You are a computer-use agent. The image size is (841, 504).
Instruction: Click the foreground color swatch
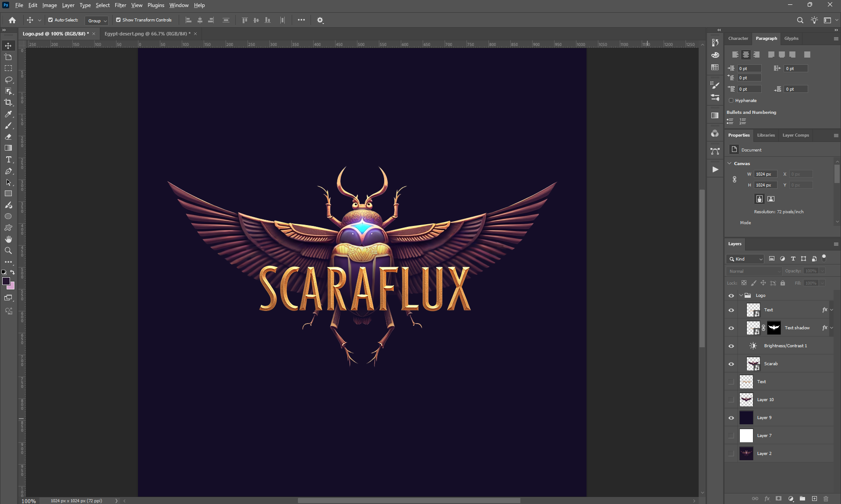(x=6, y=281)
